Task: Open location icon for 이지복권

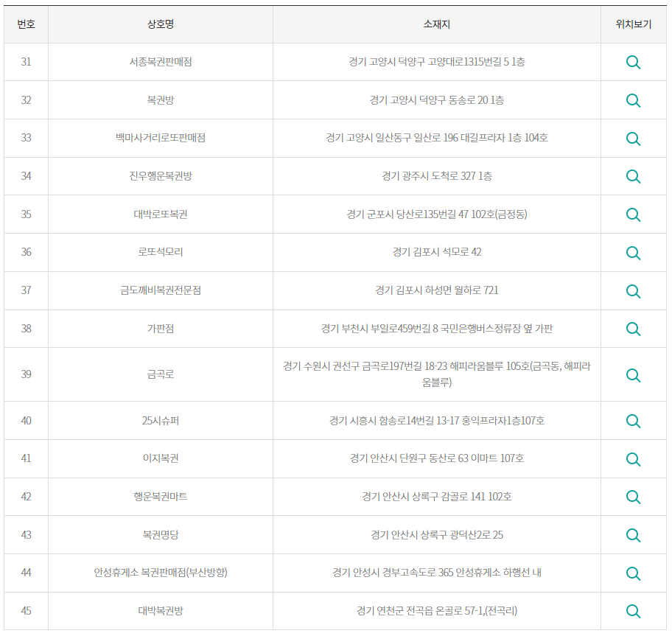Action: pyautogui.click(x=633, y=459)
